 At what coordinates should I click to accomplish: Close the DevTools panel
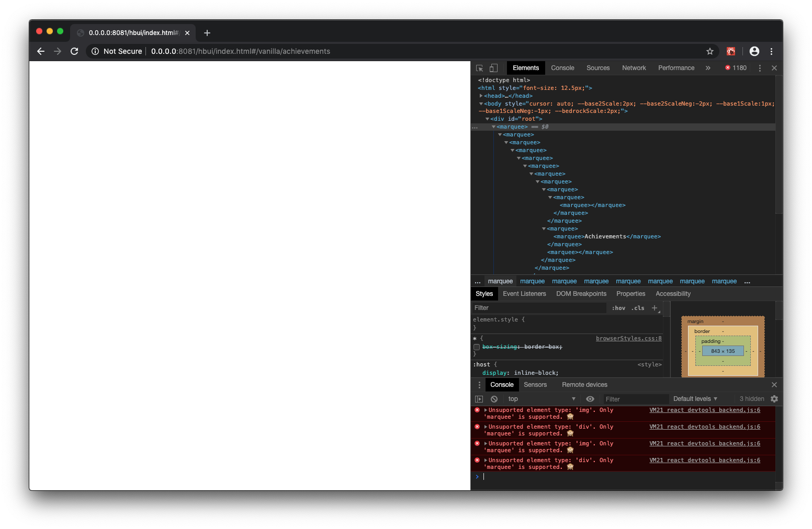[774, 68]
